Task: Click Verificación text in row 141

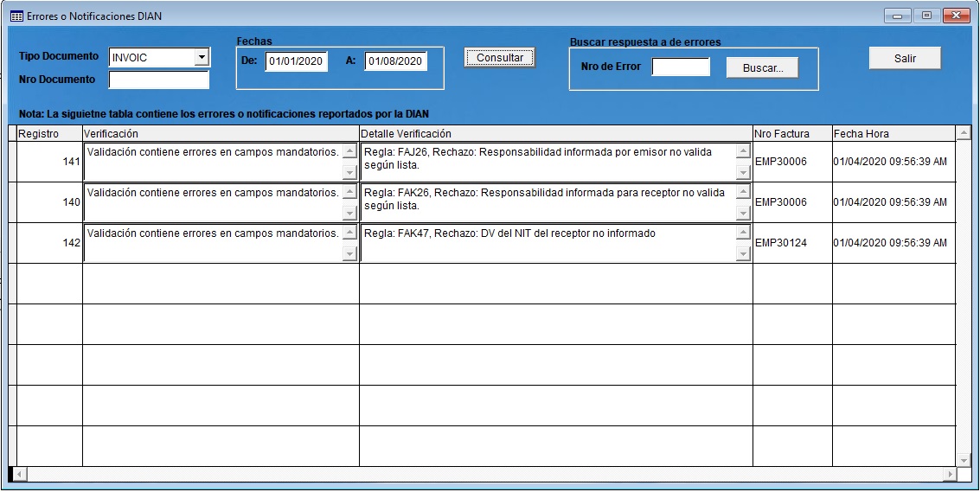Action: tap(213, 152)
